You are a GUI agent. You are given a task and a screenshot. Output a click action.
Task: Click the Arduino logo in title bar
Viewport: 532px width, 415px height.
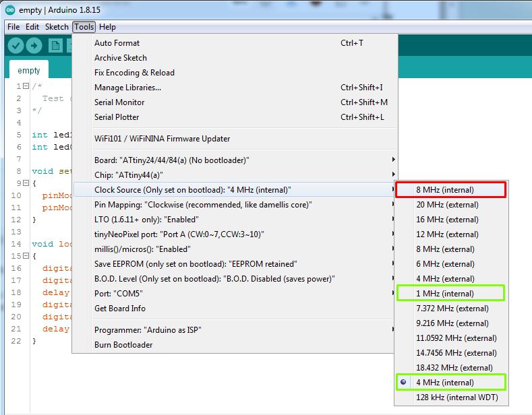10,10
